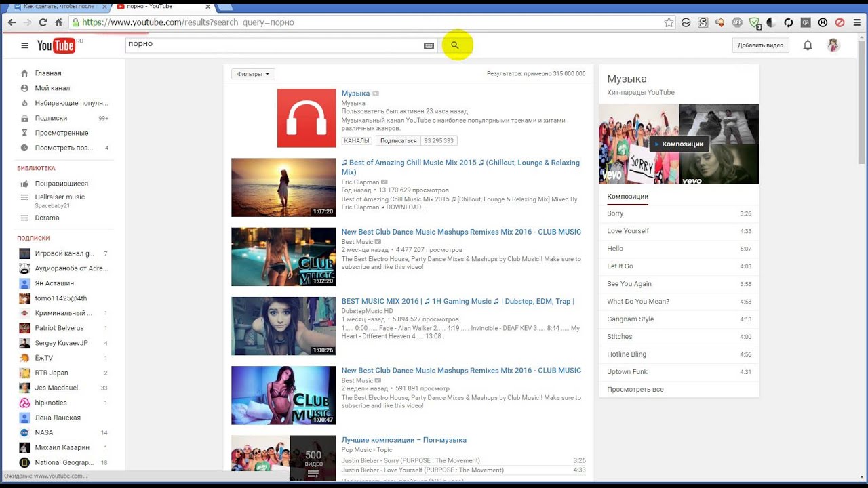Subscribe with the Подписаться button
The height and width of the screenshot is (488, 868).
point(398,141)
